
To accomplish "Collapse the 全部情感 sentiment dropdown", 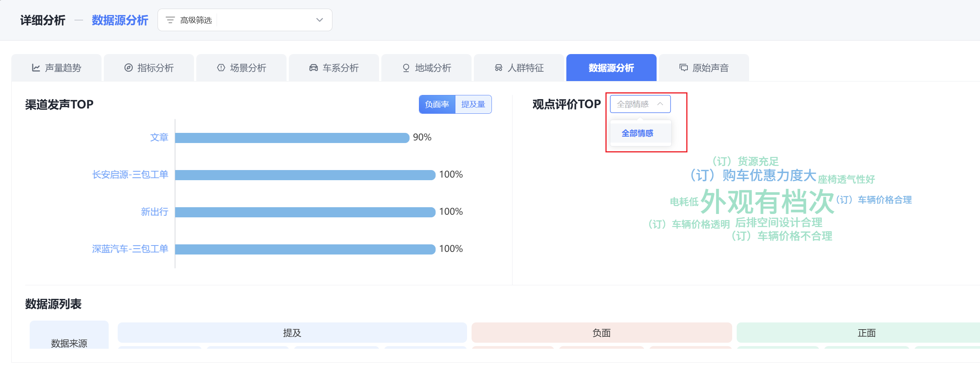I will click(x=660, y=104).
